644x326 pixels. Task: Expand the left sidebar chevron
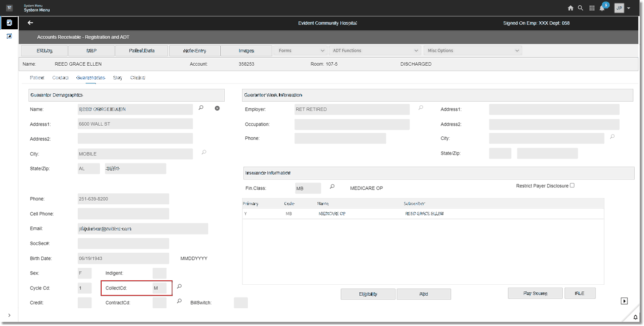(9, 315)
